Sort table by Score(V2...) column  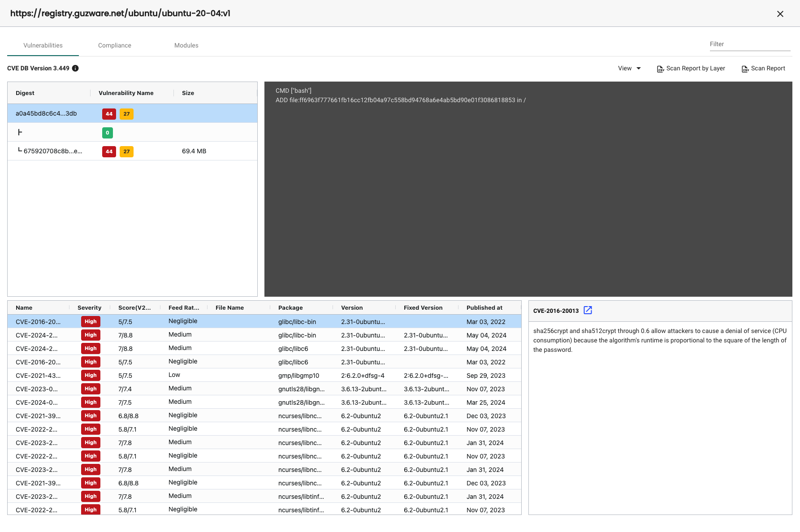[134, 307]
